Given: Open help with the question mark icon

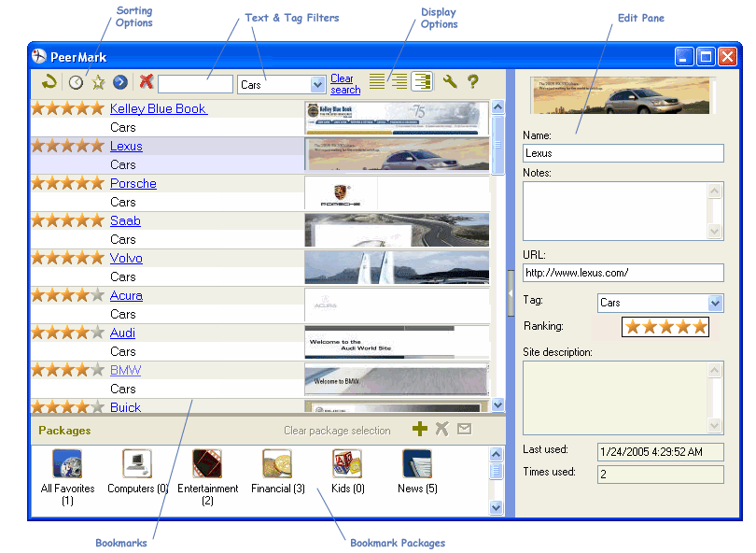Looking at the screenshot, I should click(473, 81).
